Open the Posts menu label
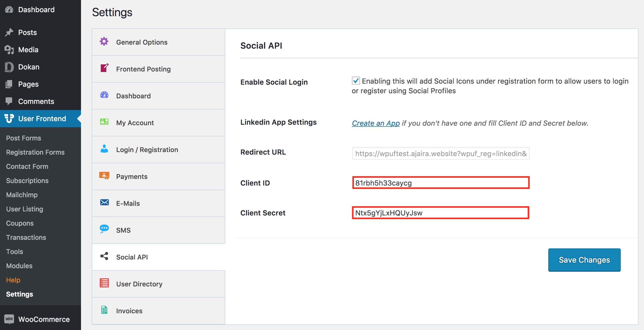 click(28, 32)
